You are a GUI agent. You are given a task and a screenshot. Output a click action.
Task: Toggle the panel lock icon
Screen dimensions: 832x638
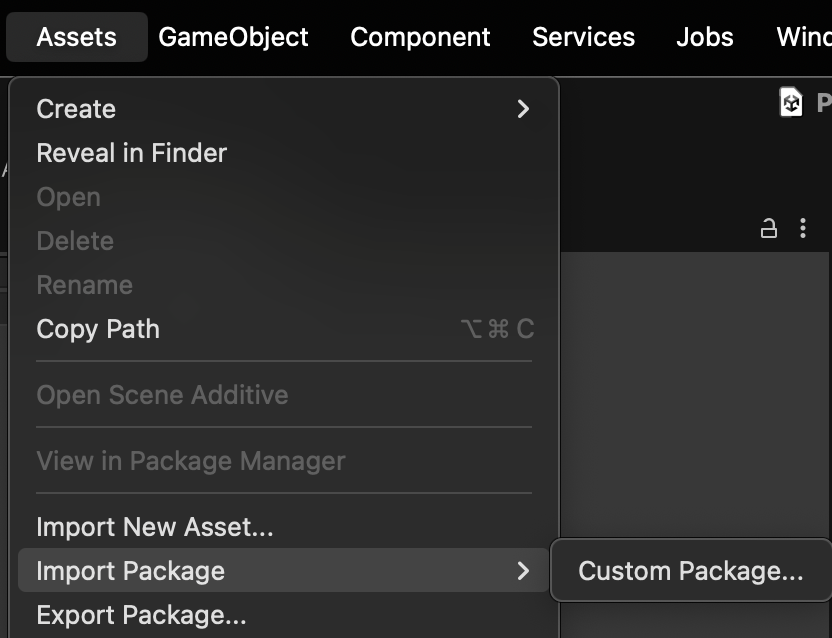pos(768,229)
